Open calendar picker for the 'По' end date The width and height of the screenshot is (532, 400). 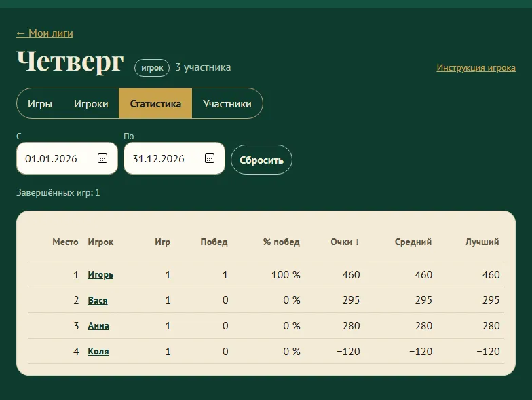tap(210, 158)
